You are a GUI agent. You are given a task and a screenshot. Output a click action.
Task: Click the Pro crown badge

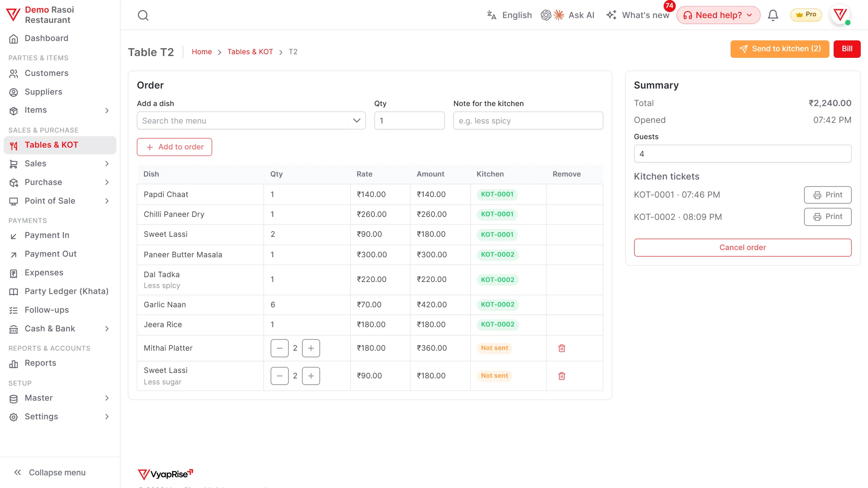[806, 15]
